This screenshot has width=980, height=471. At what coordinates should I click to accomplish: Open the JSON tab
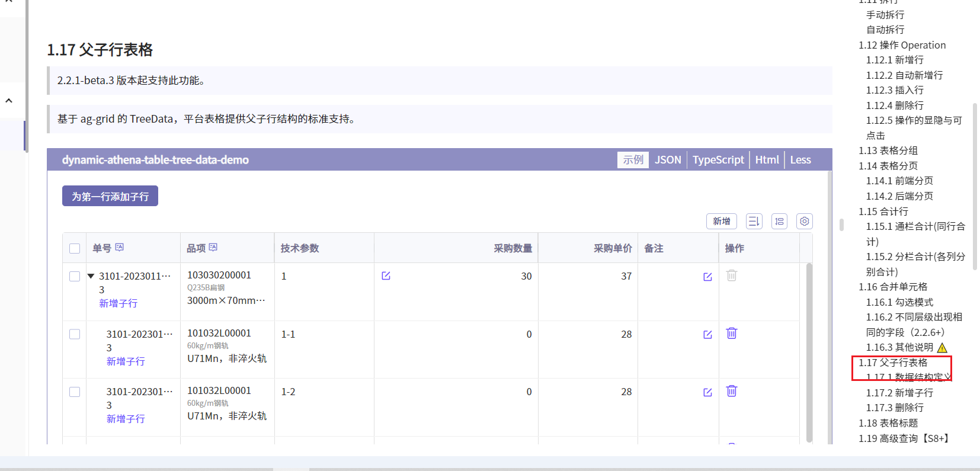[668, 160]
